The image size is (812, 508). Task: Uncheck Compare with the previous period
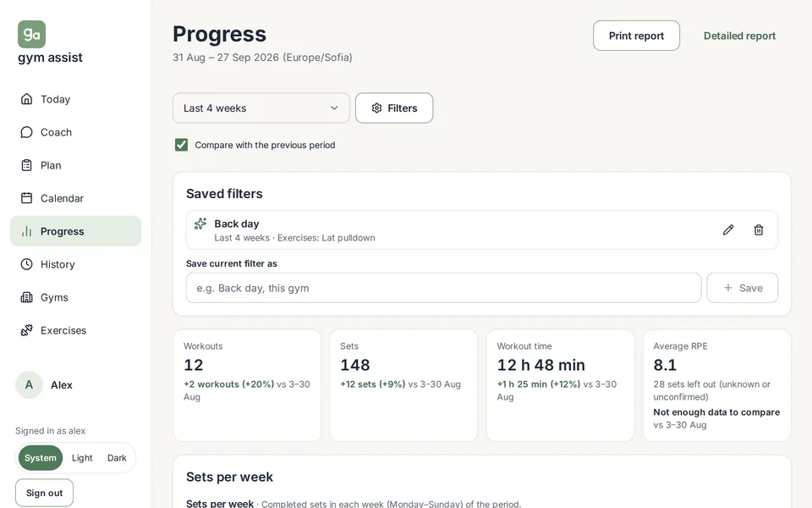pos(181,145)
